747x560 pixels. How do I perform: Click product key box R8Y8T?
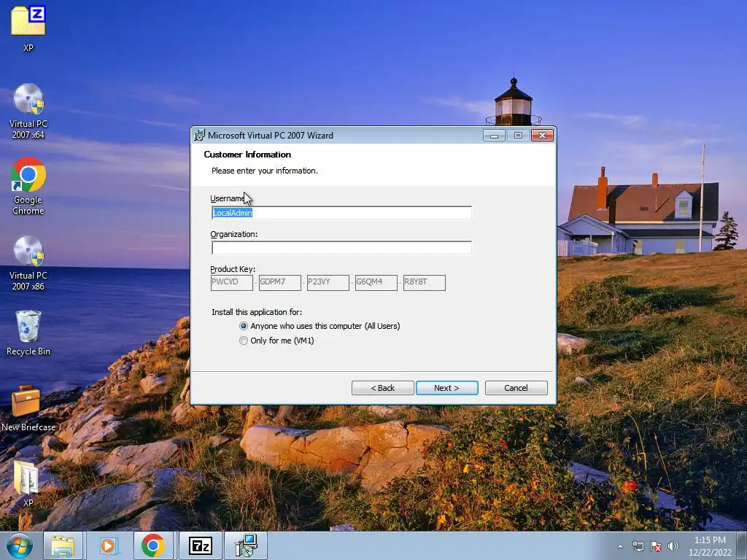[x=424, y=282]
